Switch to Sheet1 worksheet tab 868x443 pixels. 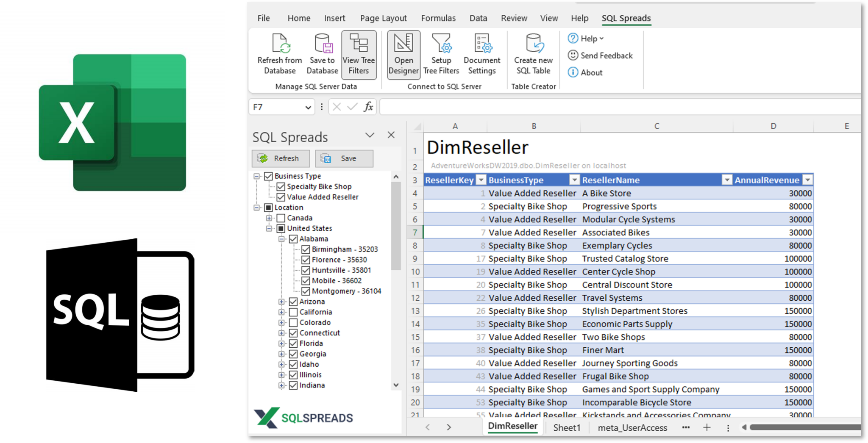566,428
